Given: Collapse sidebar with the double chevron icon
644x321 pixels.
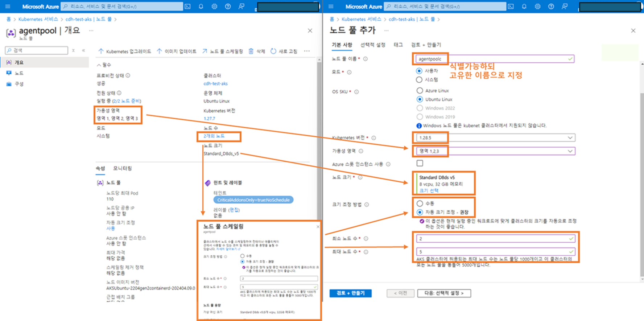Looking at the screenshot, I should click(x=83, y=50).
